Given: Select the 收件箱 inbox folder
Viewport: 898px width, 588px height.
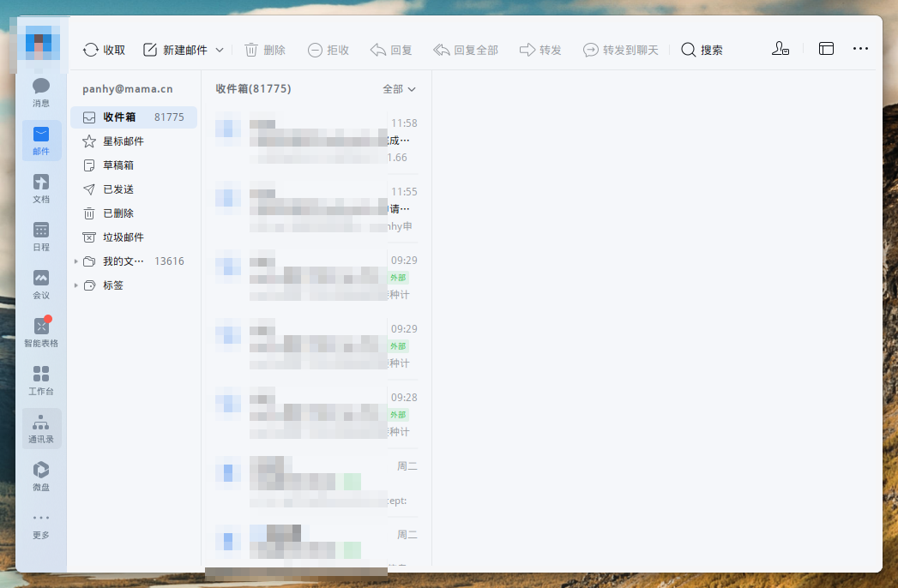Looking at the screenshot, I should point(134,117).
